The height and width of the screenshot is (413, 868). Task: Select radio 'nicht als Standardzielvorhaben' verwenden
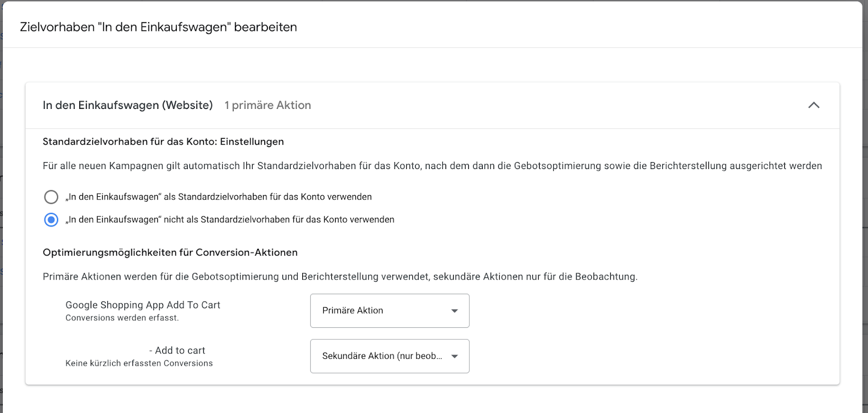tap(51, 220)
